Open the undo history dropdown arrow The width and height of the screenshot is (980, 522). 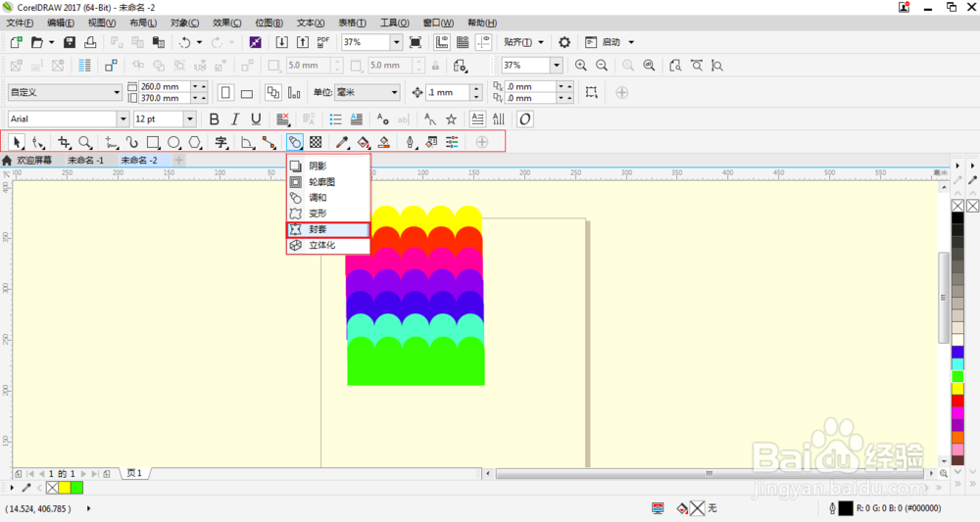(199, 42)
